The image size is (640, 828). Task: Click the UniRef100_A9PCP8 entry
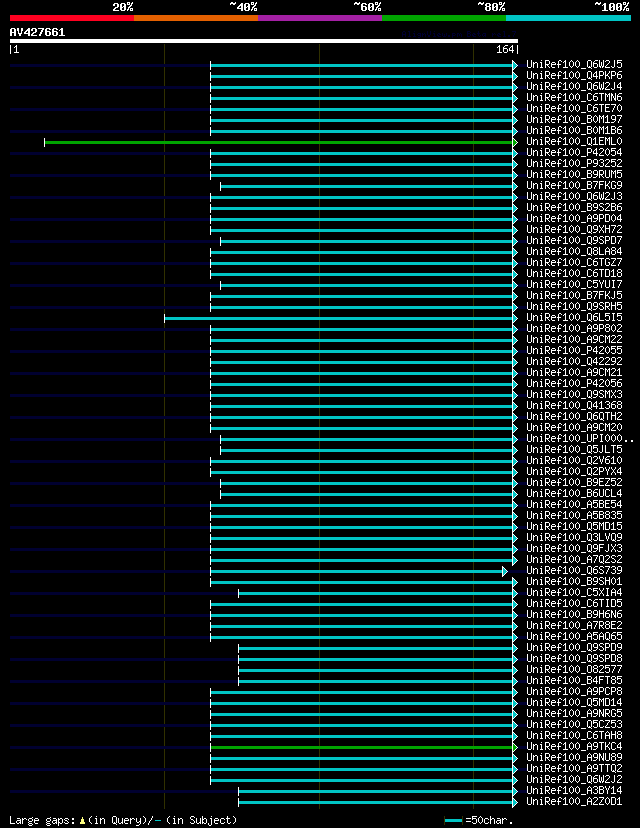point(574,692)
